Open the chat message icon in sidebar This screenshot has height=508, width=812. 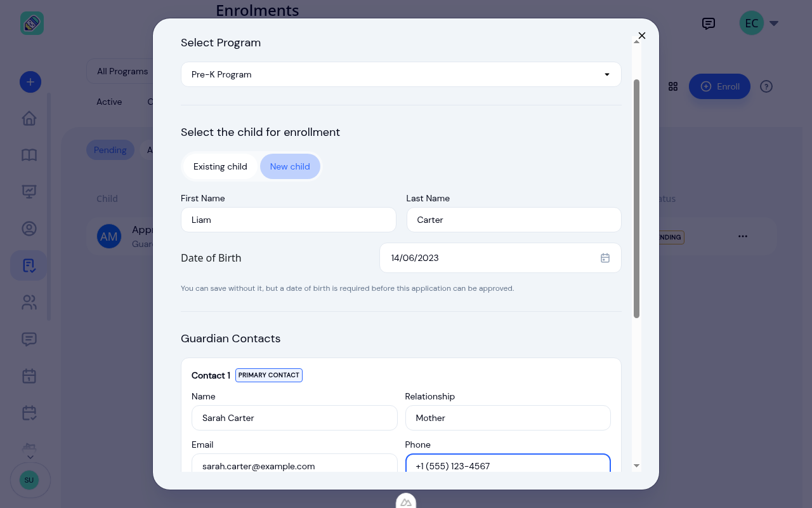coord(29,339)
